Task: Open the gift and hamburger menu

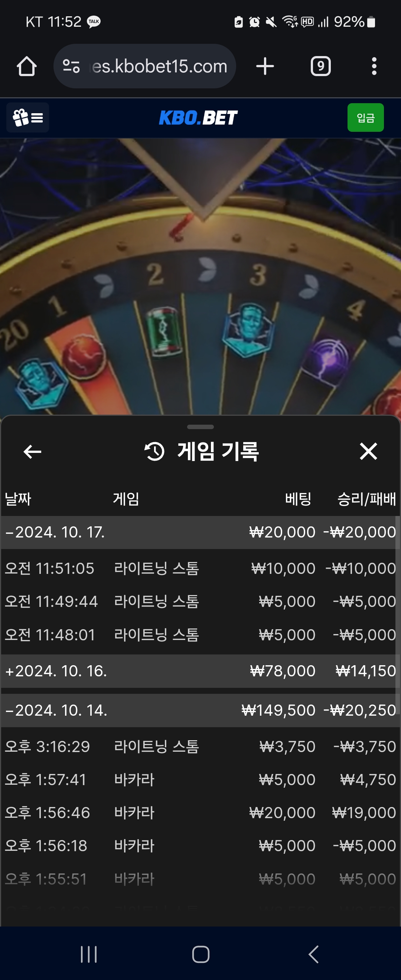Action: [28, 118]
